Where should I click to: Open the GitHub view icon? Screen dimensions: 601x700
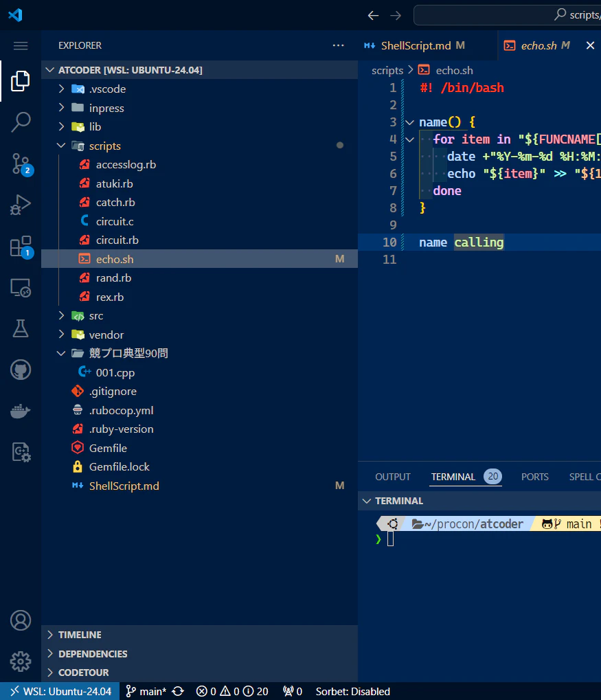(x=21, y=370)
